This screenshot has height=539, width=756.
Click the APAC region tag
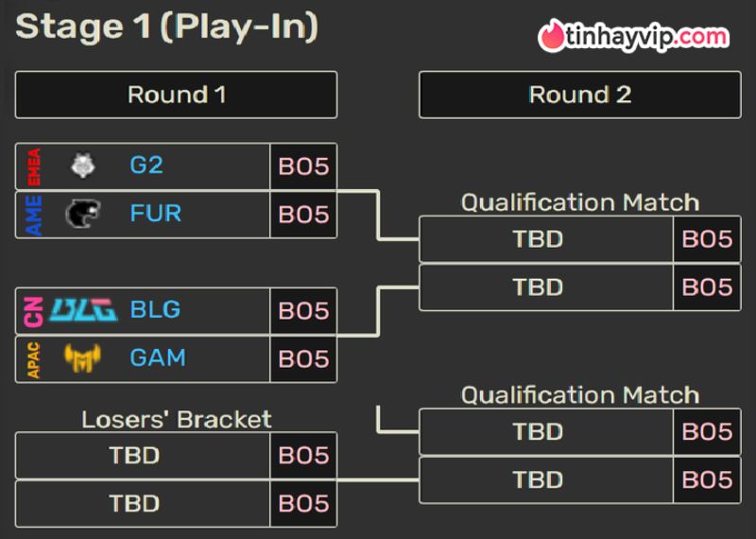[34, 360]
